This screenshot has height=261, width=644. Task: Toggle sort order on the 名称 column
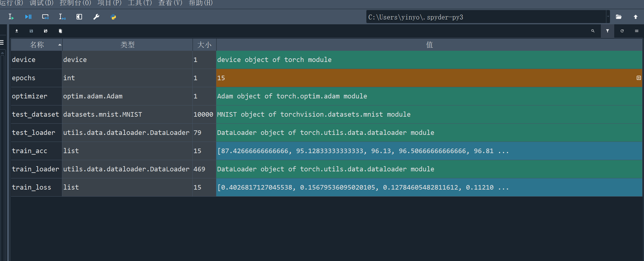pyautogui.click(x=37, y=45)
